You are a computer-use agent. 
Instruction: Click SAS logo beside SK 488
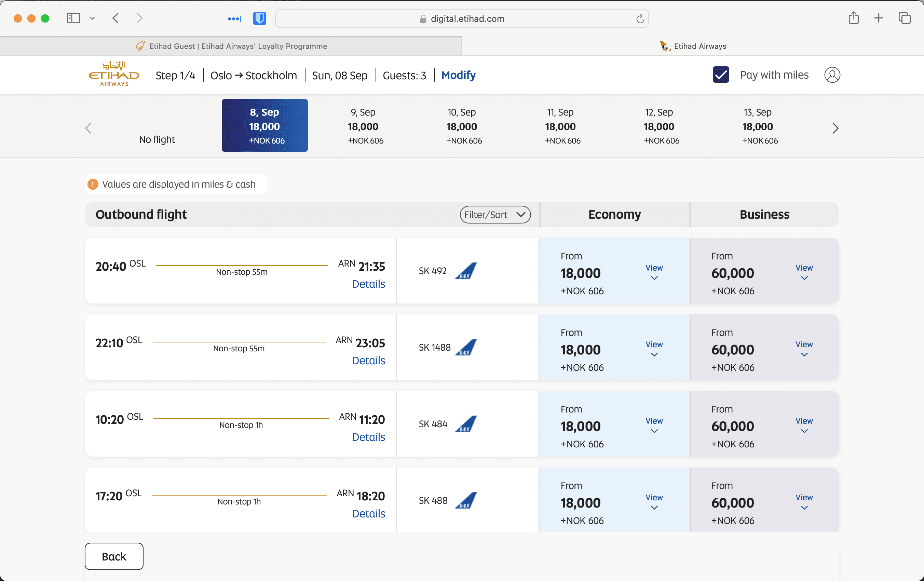466,500
